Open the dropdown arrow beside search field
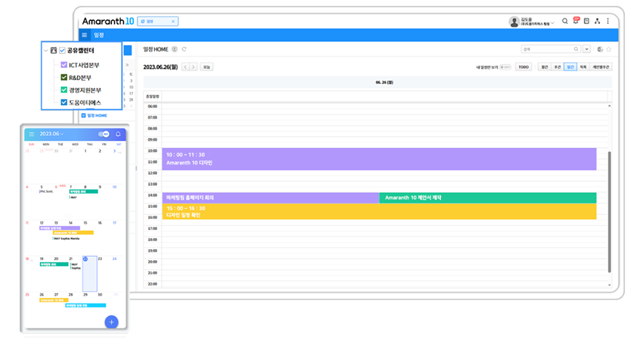644x338 pixels. coord(586,49)
